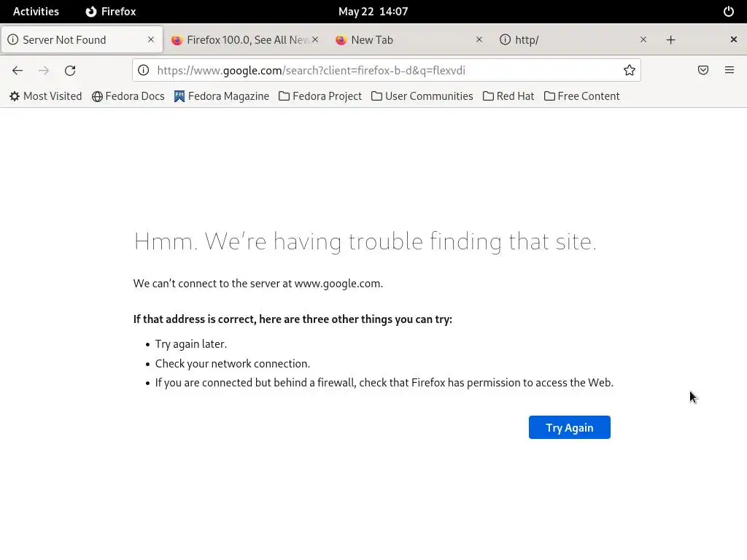Open the Fedora Magazine bookmark
Screen dimensions: 747x560
(222, 96)
